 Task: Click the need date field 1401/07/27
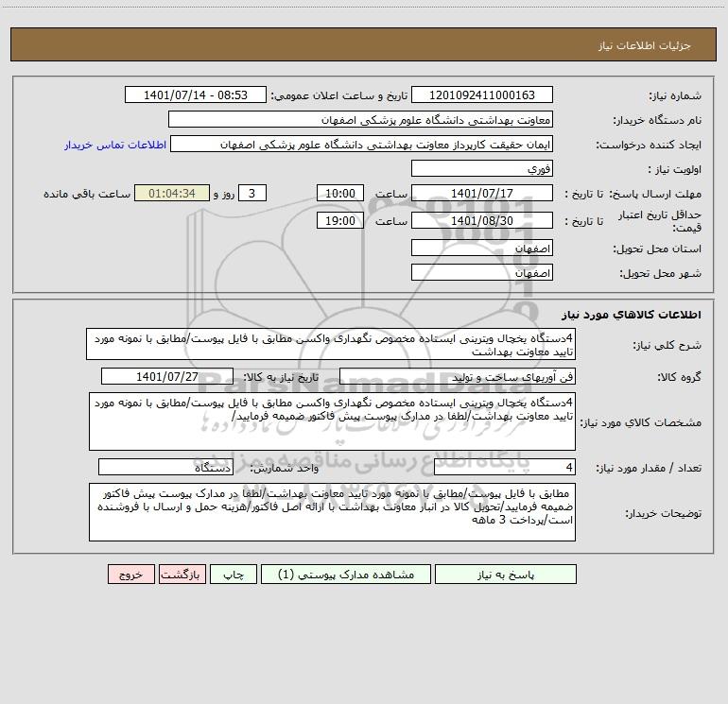coord(167,376)
